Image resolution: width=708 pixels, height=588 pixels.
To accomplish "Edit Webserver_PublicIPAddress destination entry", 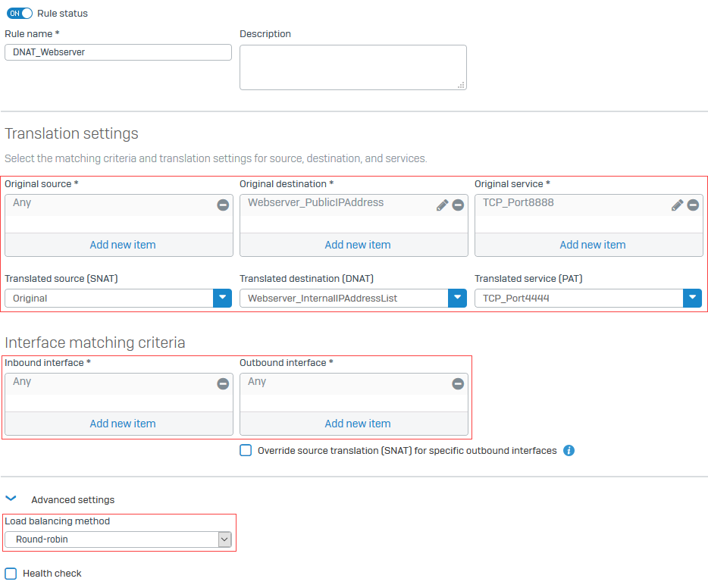I will [443, 205].
